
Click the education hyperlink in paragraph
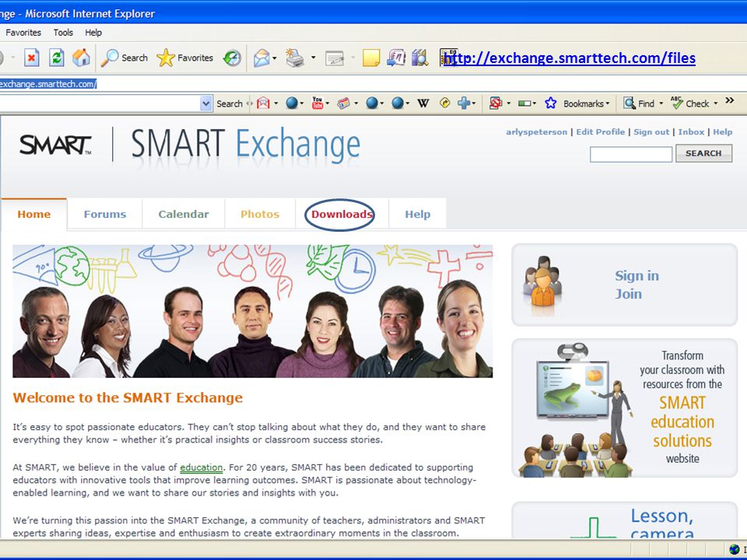point(201,467)
